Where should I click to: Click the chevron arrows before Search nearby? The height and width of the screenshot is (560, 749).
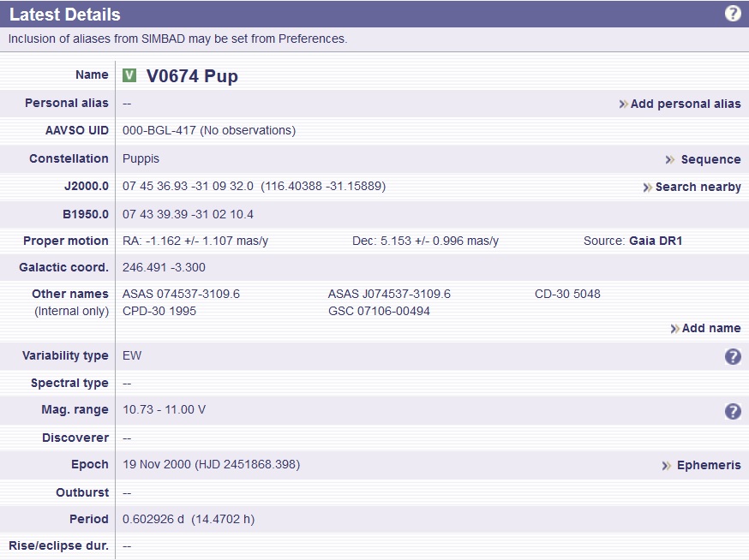coord(647,188)
